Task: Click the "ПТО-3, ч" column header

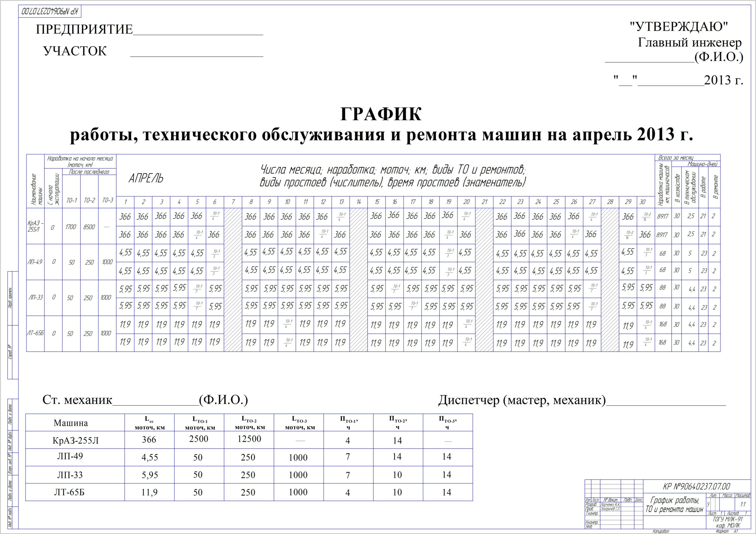Action: click(447, 423)
